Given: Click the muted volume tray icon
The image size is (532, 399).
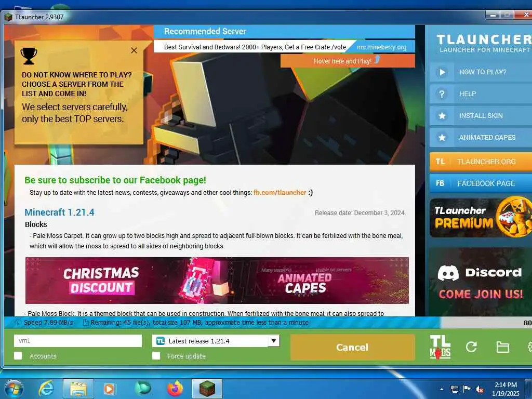Looking at the screenshot, I should click(x=480, y=389).
